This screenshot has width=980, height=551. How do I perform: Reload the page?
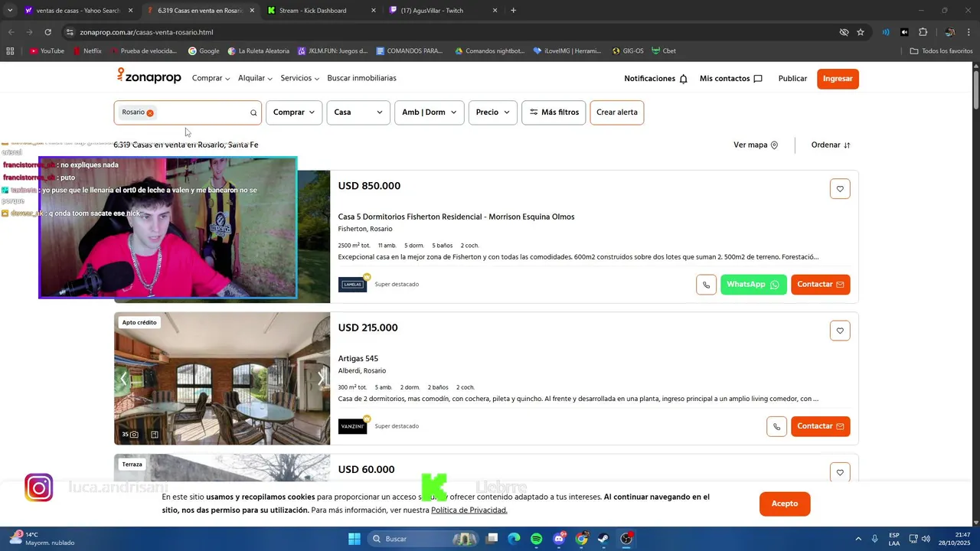pyautogui.click(x=47, y=32)
